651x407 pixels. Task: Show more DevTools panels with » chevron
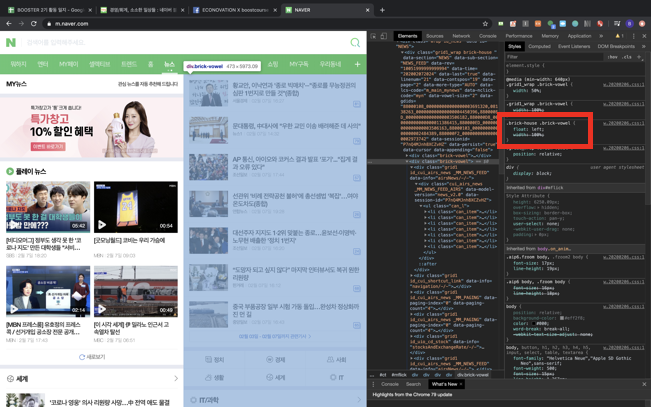[601, 36]
